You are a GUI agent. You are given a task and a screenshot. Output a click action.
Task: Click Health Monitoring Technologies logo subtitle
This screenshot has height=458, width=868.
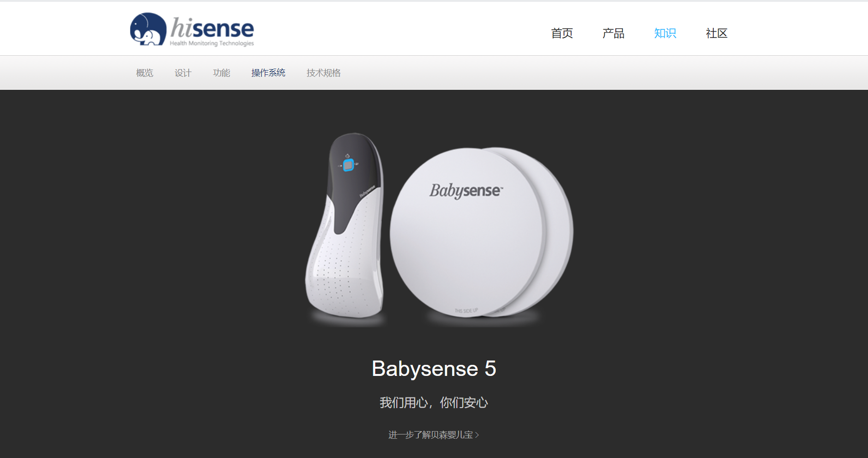coord(212,43)
